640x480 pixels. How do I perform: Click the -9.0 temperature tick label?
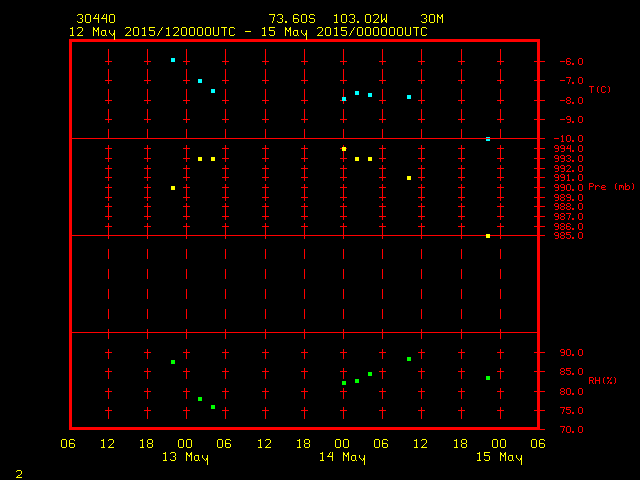[571, 120]
